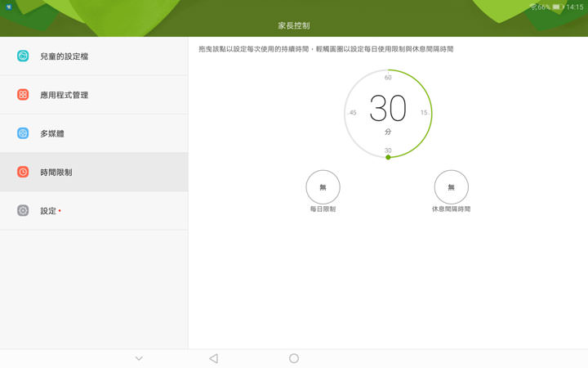Tap the battery indicator in status bar
The image size is (588, 368).
point(558,7)
